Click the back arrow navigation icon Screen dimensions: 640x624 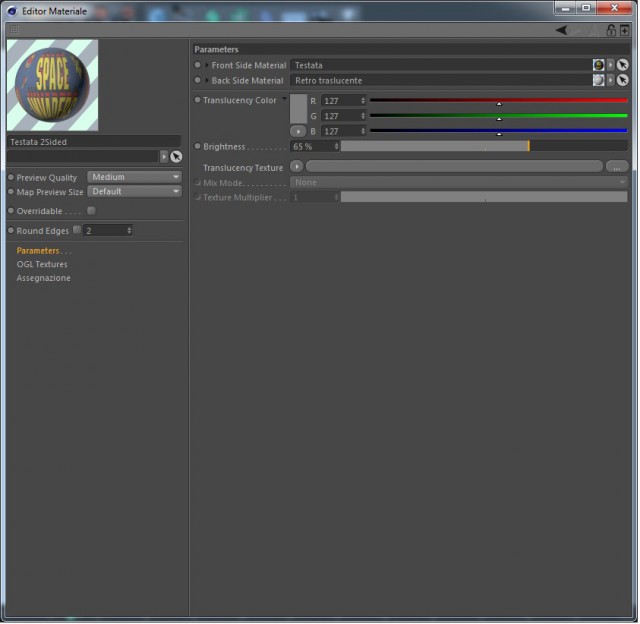click(562, 30)
